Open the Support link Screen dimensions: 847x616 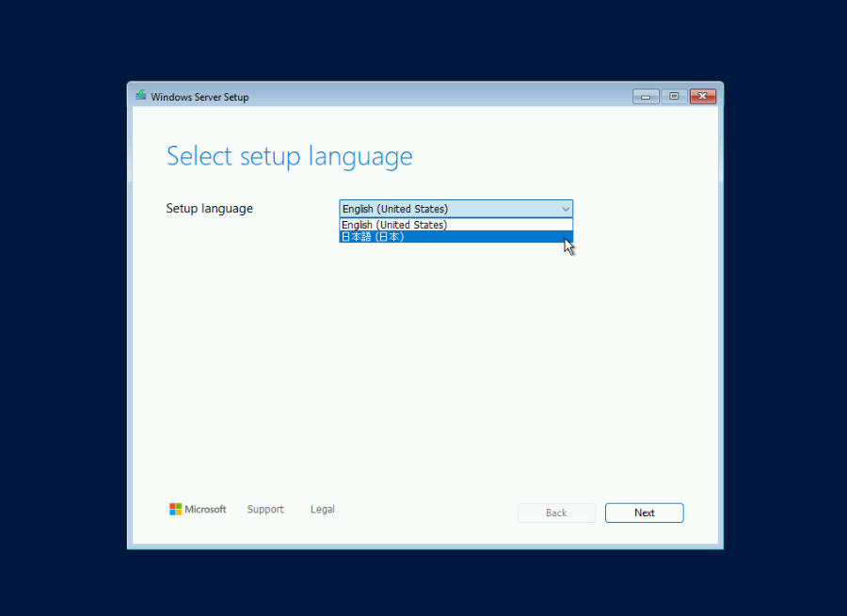265,509
